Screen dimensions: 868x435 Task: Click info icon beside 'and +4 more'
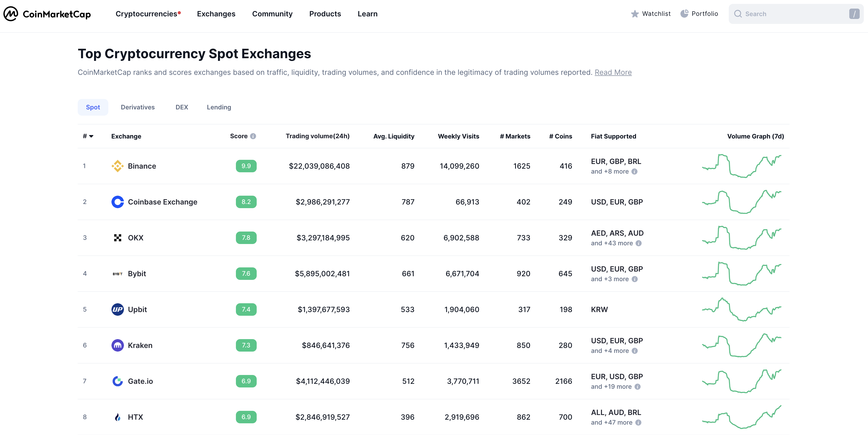(x=634, y=351)
